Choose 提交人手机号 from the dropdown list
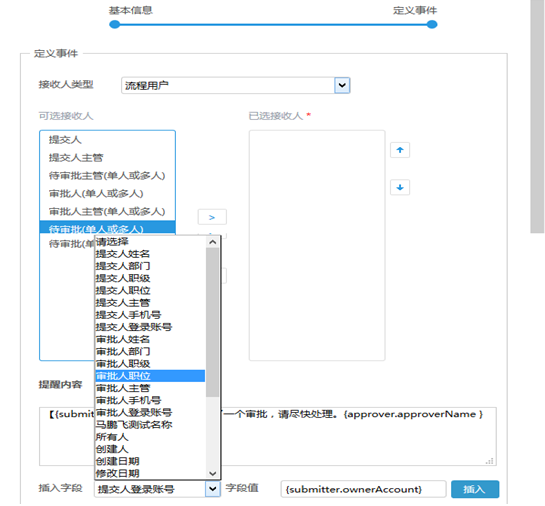 click(x=150, y=315)
